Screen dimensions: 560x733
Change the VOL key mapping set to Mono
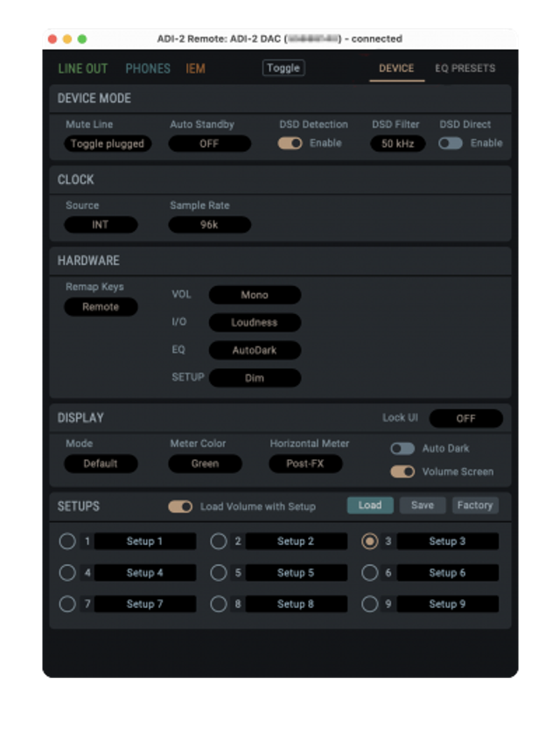(255, 295)
